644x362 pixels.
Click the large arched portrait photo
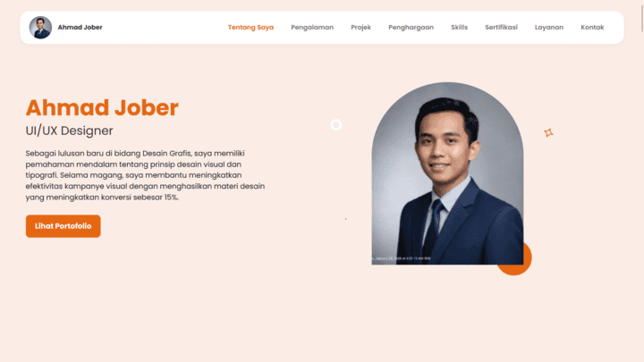[x=447, y=173]
